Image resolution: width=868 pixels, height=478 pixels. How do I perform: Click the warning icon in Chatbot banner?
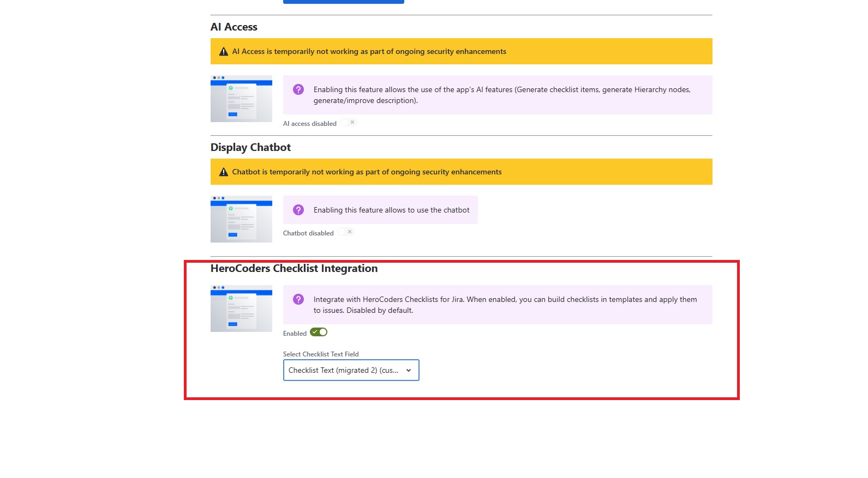pyautogui.click(x=223, y=172)
